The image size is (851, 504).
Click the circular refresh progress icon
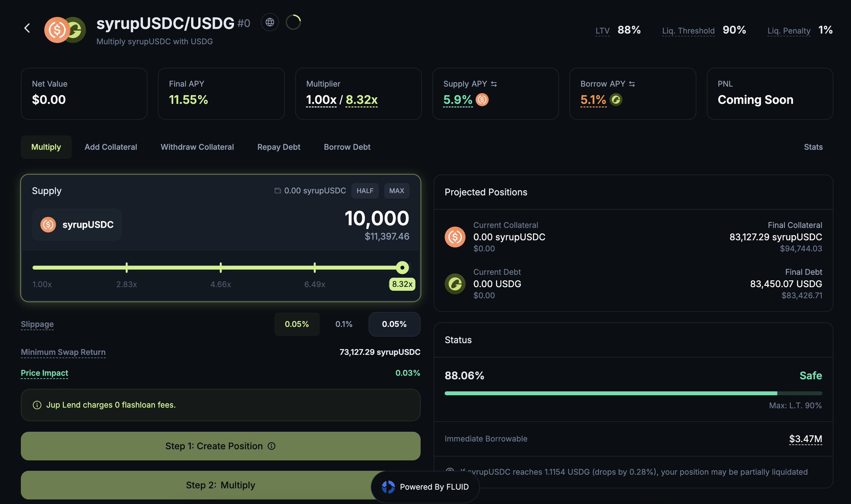[x=293, y=22]
